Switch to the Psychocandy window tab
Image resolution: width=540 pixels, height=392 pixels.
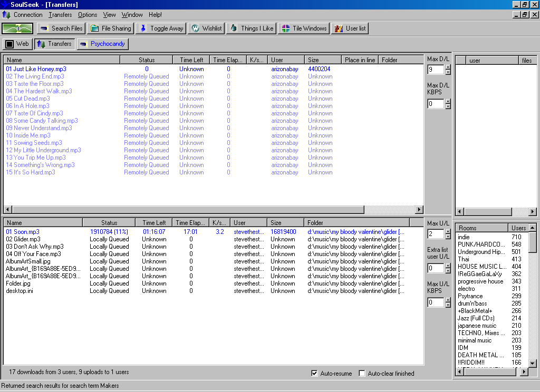pyautogui.click(x=103, y=44)
